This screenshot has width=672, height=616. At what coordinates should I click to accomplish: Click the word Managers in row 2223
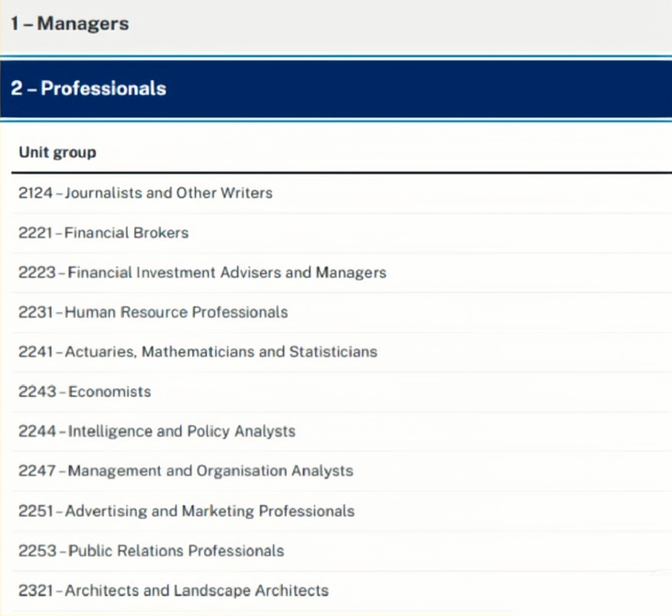[351, 272]
